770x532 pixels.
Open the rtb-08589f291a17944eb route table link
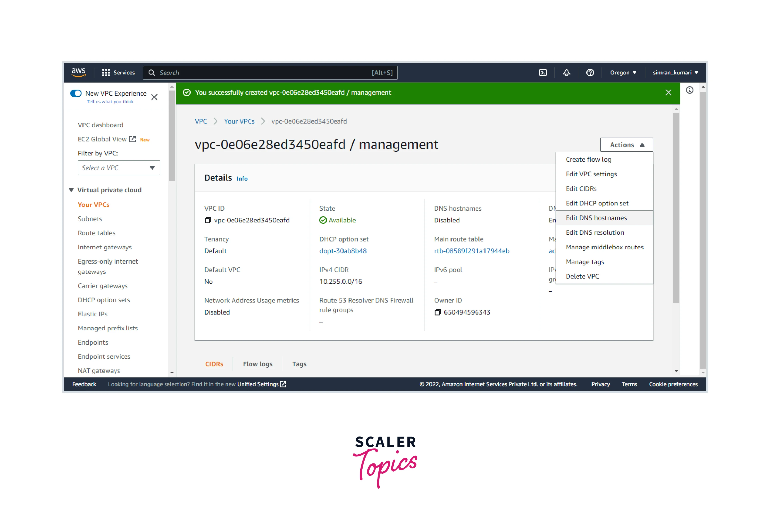click(x=472, y=251)
